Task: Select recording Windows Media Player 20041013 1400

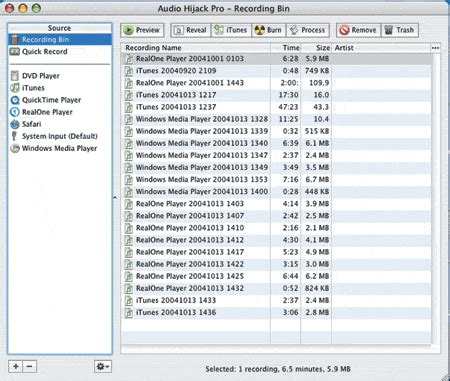Action: (x=277, y=192)
